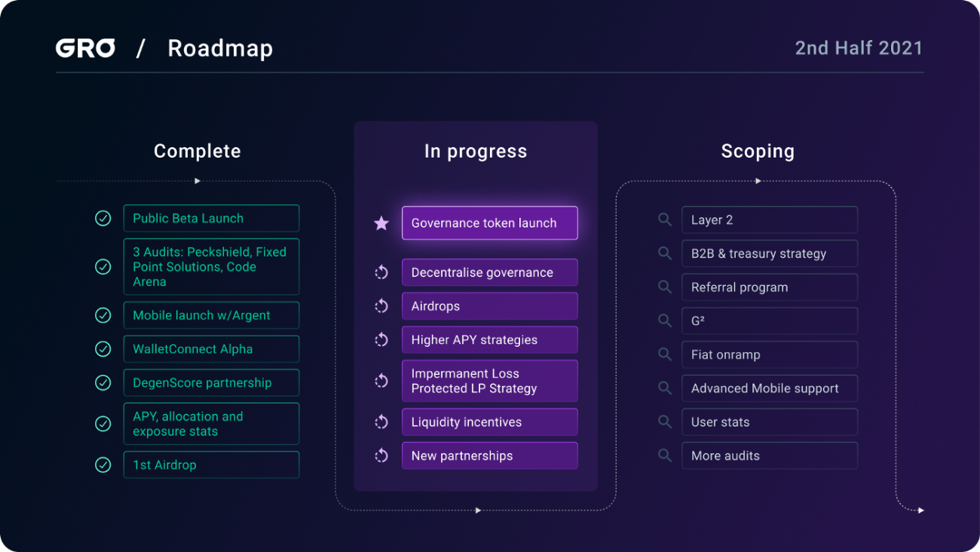Click the checkmark next to WalletConnect Alpha
This screenshot has height=552, width=980.
tap(103, 349)
